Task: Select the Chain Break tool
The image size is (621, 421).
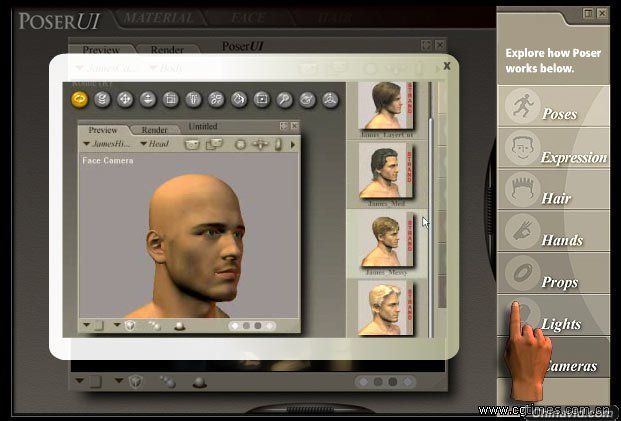Action: coord(216,99)
